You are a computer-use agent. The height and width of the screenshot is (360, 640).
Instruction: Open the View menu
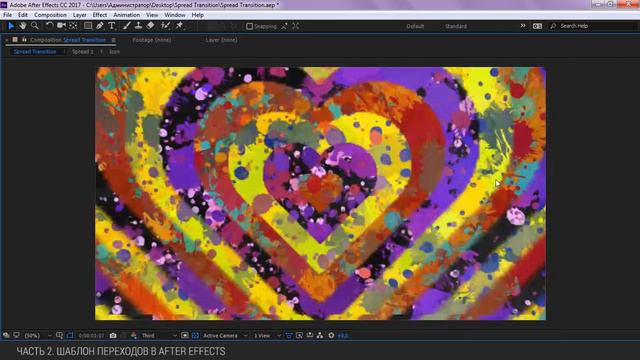click(152, 15)
